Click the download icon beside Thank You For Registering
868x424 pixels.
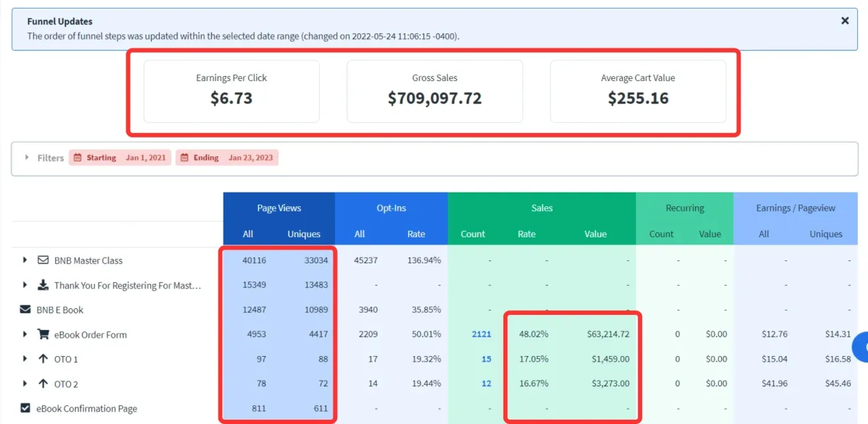click(43, 285)
